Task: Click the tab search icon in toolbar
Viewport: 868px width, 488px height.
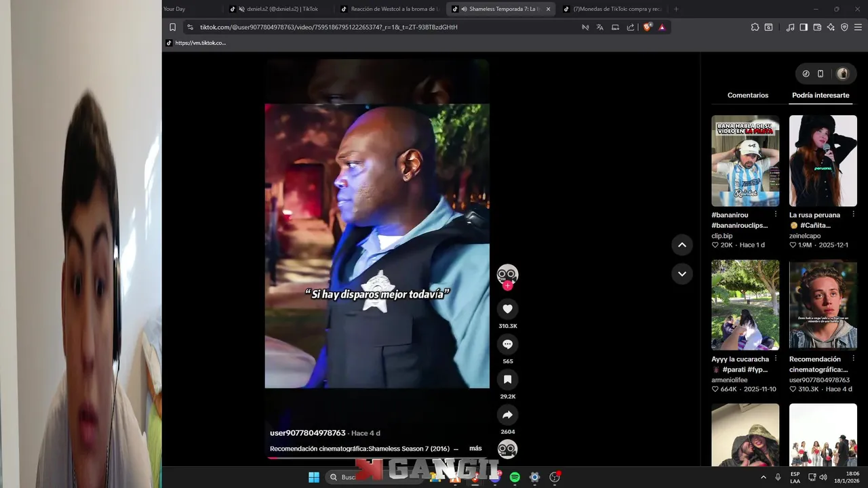Action: coord(768,27)
